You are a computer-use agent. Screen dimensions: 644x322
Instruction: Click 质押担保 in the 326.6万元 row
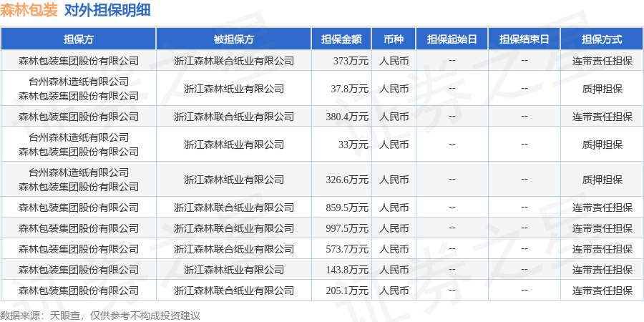[602, 180]
